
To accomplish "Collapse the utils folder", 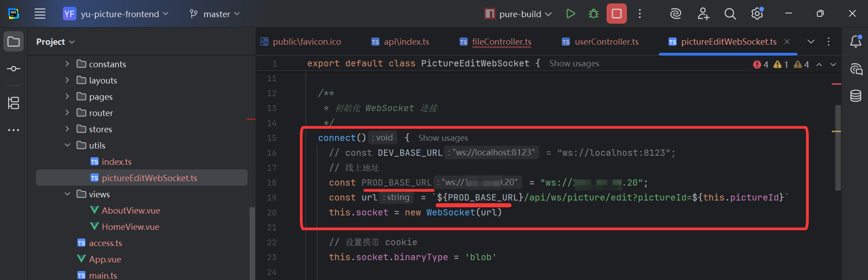I will point(67,145).
